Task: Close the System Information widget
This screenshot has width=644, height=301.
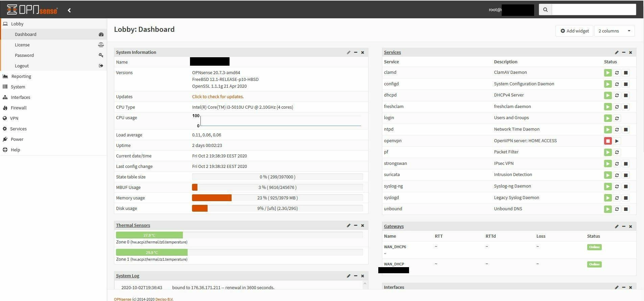Action: coord(363,52)
